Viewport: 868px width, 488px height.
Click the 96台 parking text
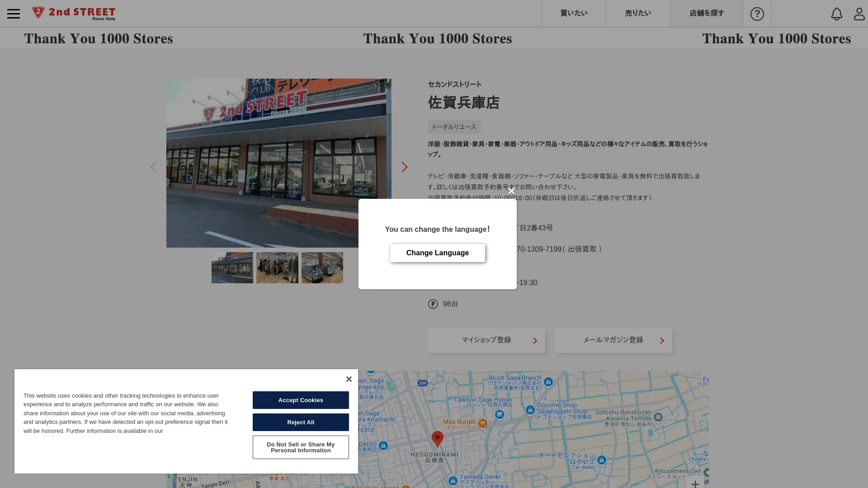pos(450,304)
